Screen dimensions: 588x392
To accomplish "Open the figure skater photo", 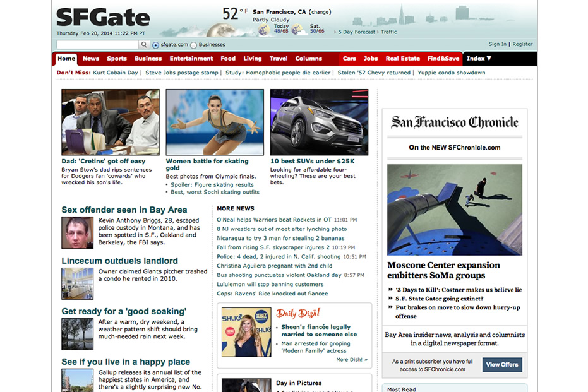I will (215, 122).
